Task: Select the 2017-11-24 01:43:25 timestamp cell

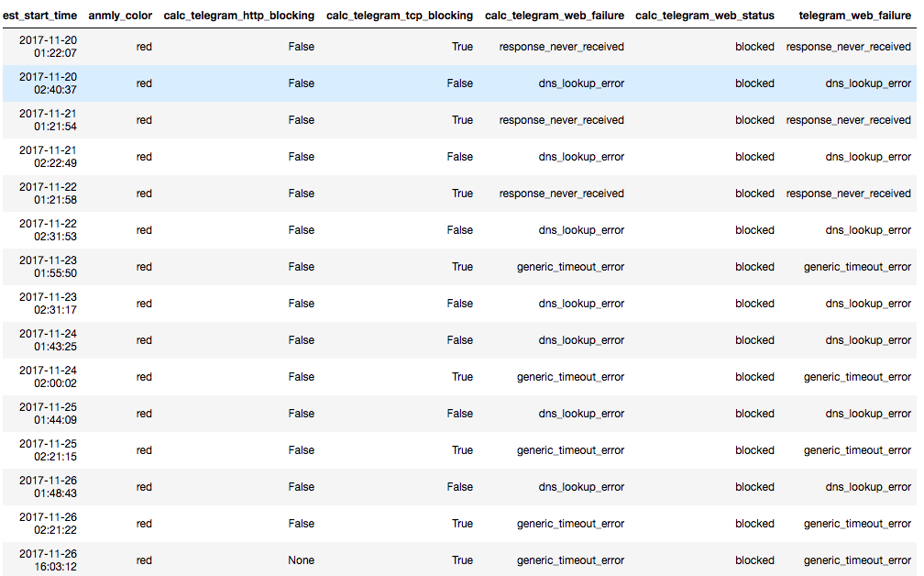Action: click(48, 340)
